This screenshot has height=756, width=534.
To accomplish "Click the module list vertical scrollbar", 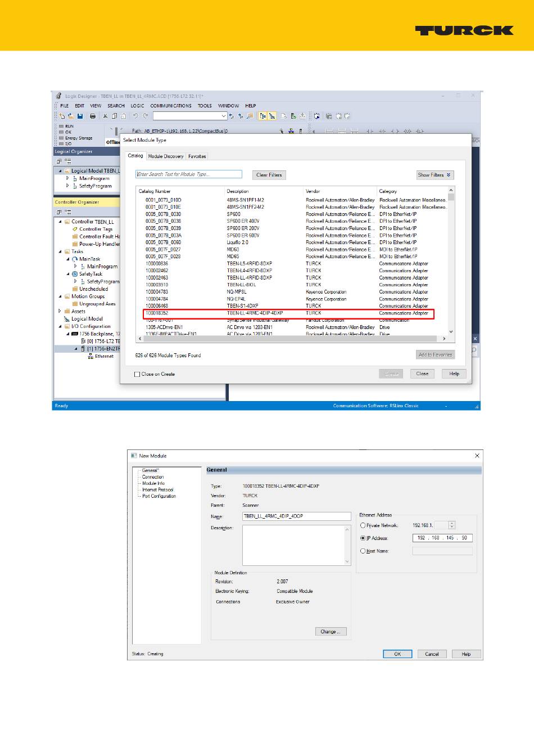I will [x=451, y=260].
